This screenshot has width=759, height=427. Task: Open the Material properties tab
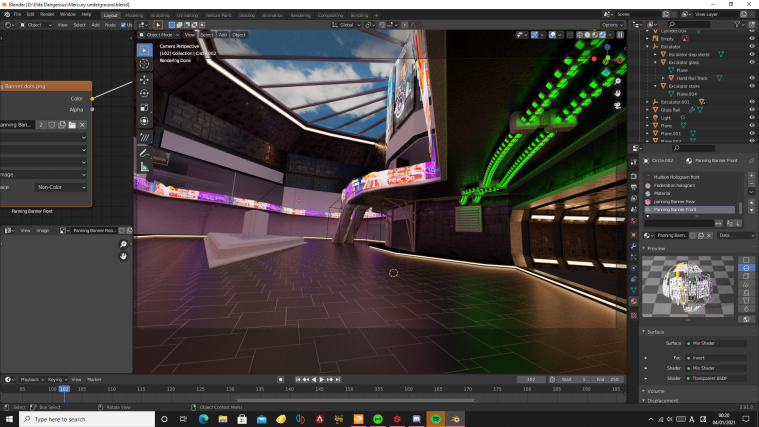pyautogui.click(x=634, y=301)
